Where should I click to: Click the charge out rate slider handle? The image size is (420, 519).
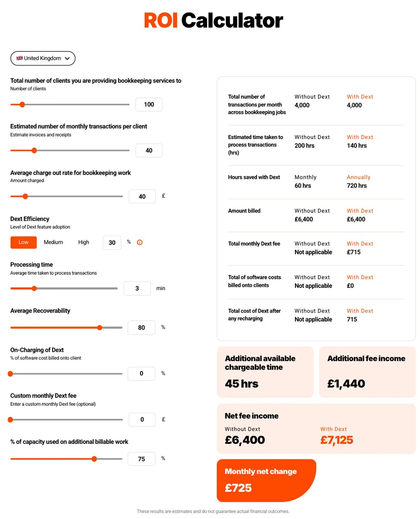[25, 197]
